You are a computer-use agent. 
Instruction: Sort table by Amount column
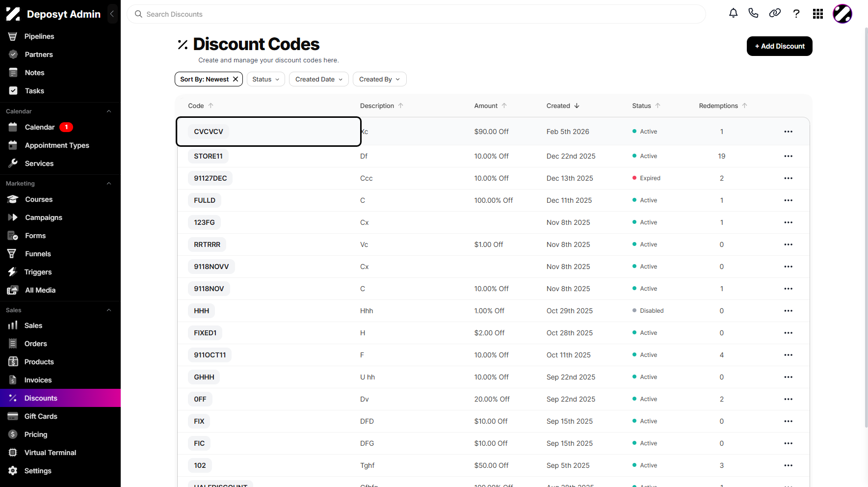[490, 106]
